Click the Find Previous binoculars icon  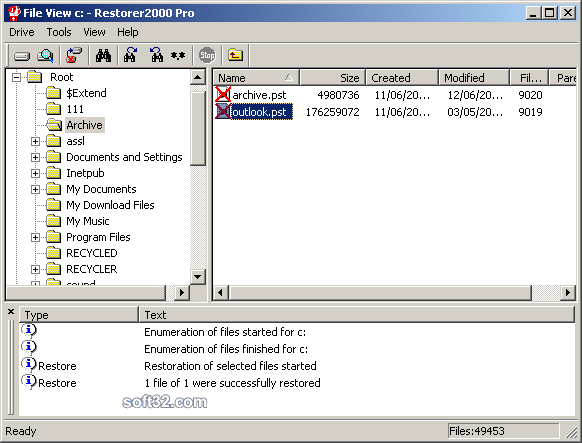point(156,55)
